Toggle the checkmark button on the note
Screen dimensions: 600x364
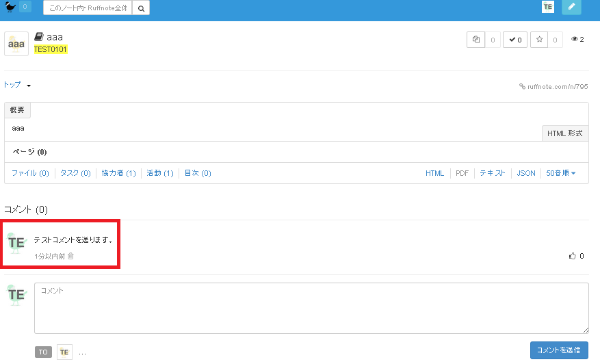[515, 40]
